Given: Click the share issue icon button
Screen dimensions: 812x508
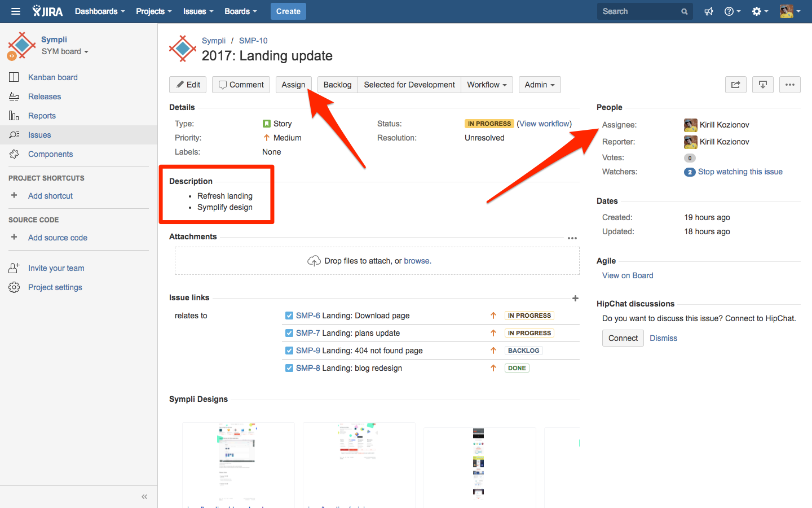Looking at the screenshot, I should pos(736,85).
